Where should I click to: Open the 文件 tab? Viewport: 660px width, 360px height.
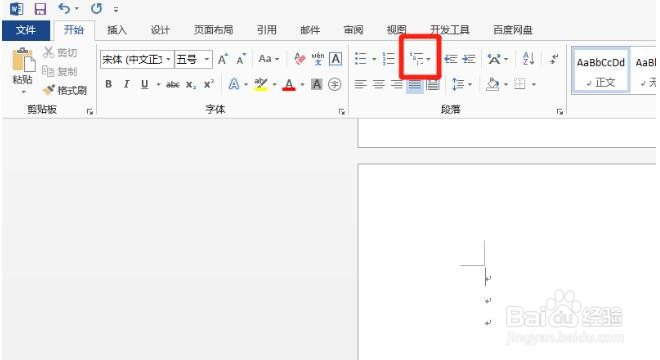click(x=26, y=30)
